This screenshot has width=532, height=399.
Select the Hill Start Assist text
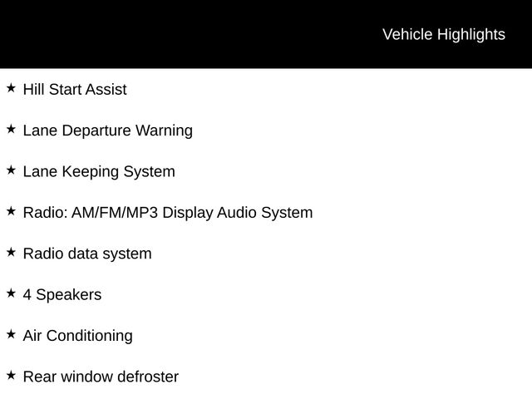(x=75, y=90)
